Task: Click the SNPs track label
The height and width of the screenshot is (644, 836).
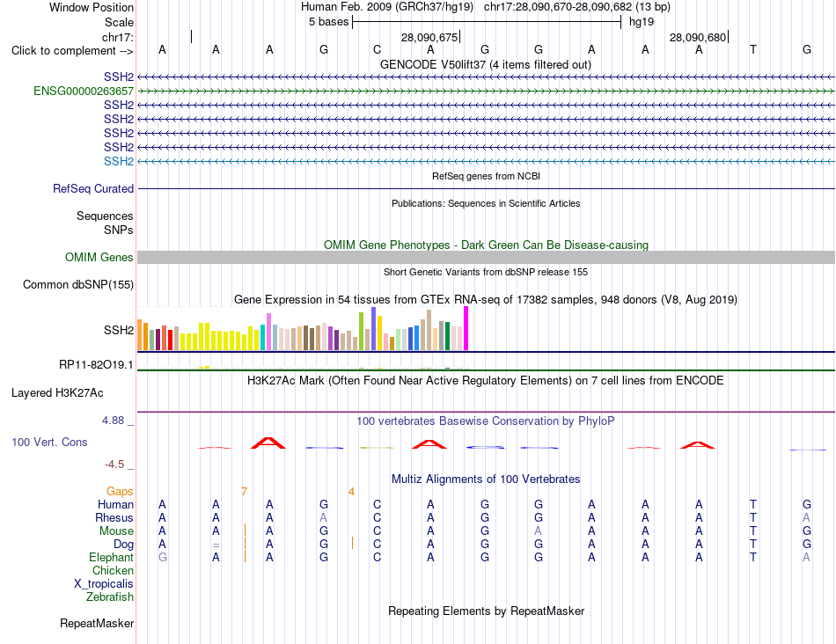Action: click(119, 230)
